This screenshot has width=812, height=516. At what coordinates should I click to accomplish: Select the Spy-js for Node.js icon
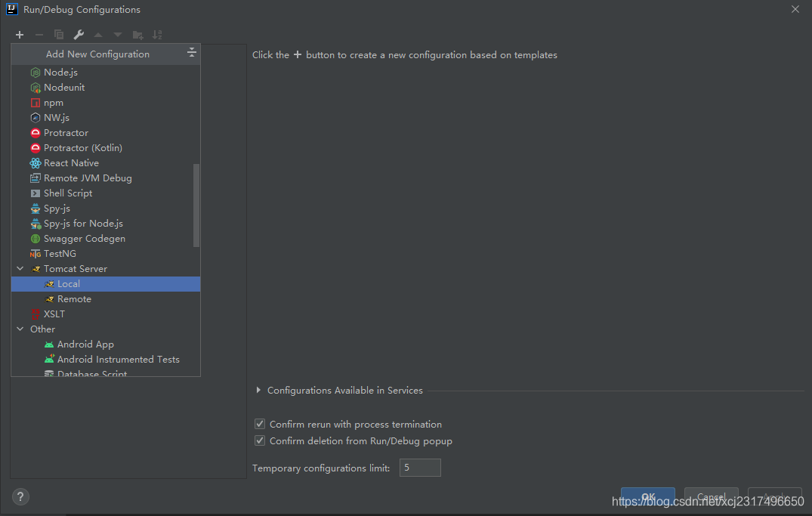[x=36, y=224]
